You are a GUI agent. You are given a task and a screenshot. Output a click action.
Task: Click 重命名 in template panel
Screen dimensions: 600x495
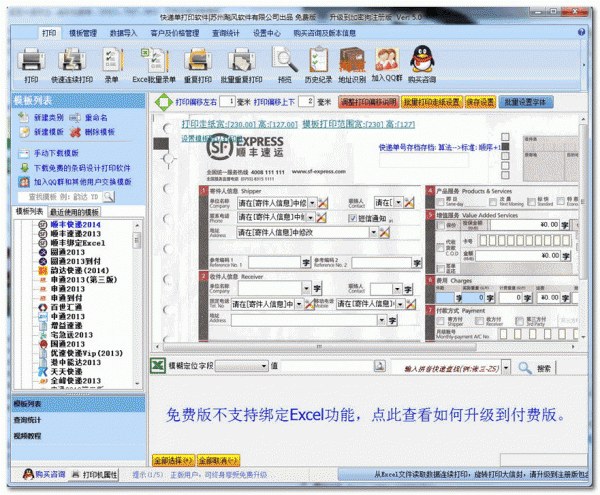tap(89, 117)
